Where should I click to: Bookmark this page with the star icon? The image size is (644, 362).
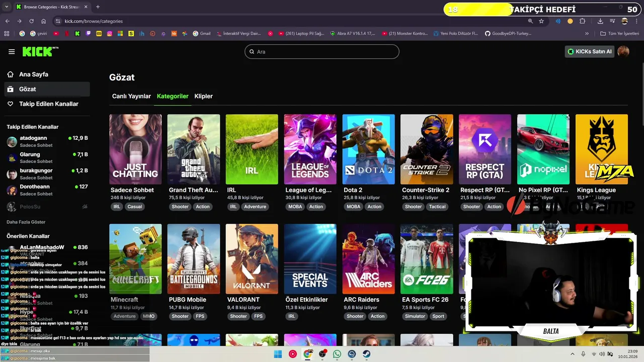541,21
